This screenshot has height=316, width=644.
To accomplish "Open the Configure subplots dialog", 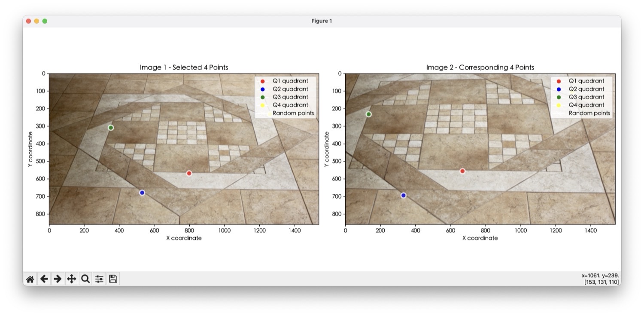I will click(99, 279).
